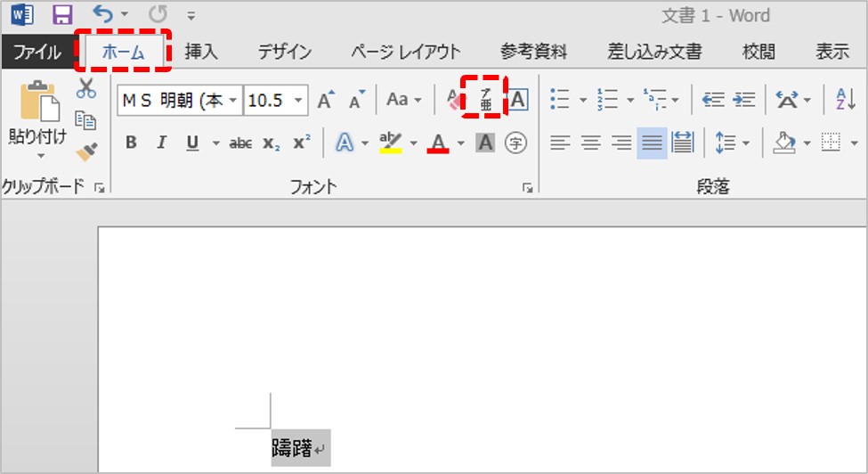This screenshot has height=474, width=868.
Task: Switch to ページ レイアウト tab
Action: [405, 52]
